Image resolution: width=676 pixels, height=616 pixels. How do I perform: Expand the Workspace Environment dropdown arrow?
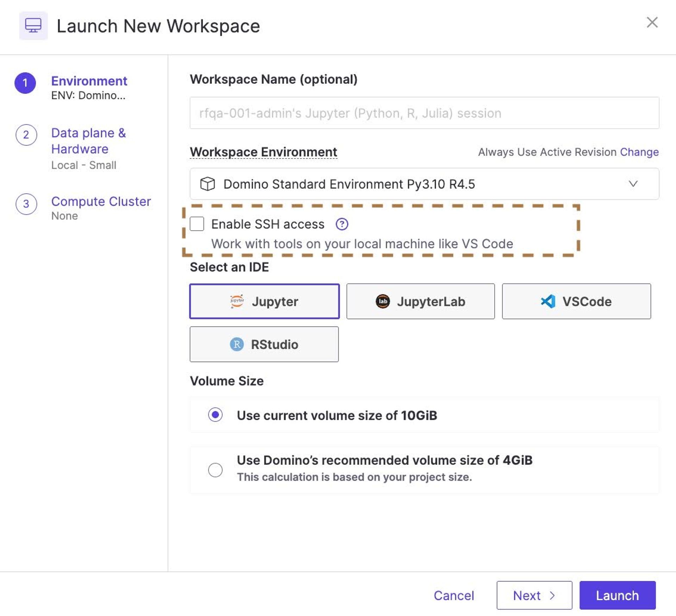tap(633, 184)
